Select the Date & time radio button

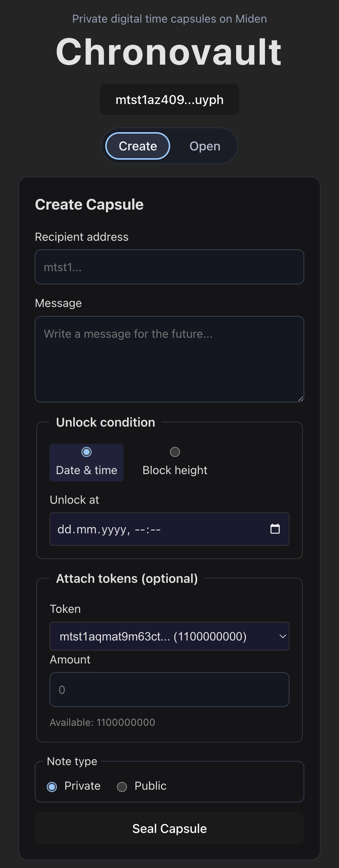click(x=87, y=452)
